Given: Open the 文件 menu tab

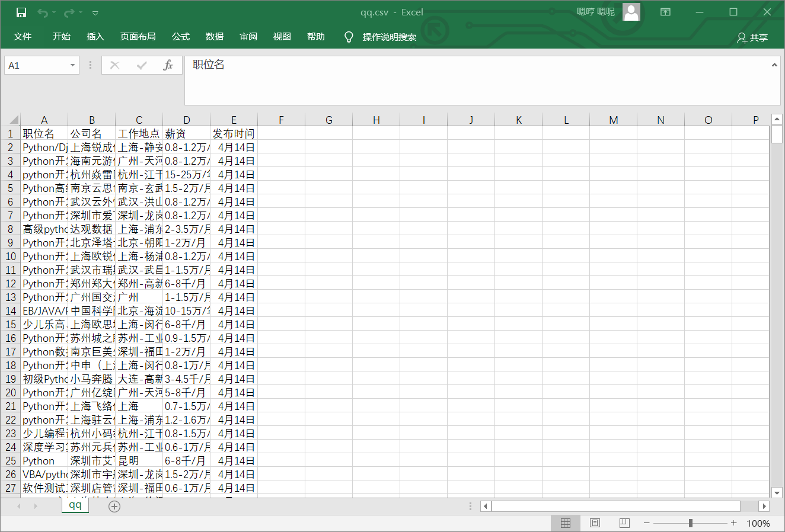Looking at the screenshot, I should point(23,37).
